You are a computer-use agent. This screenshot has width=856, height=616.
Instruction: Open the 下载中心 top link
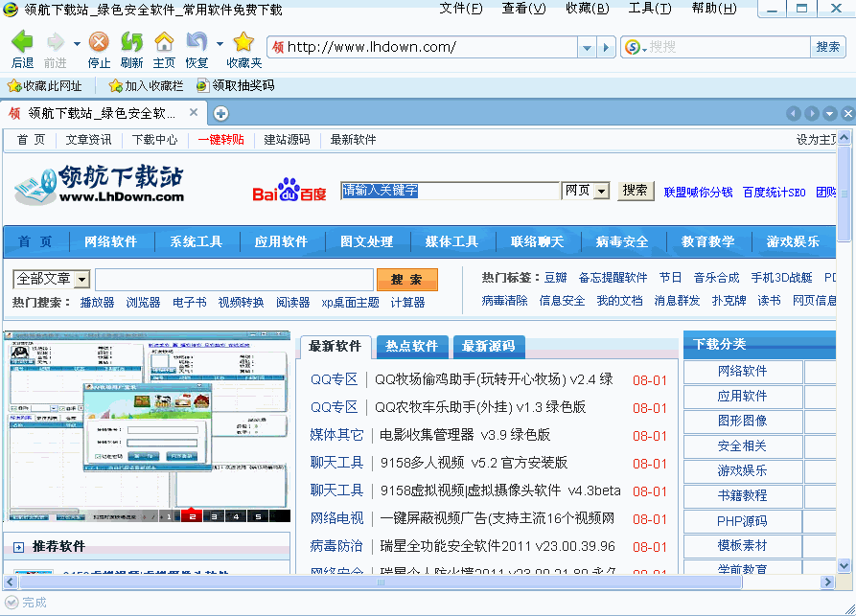(155, 140)
